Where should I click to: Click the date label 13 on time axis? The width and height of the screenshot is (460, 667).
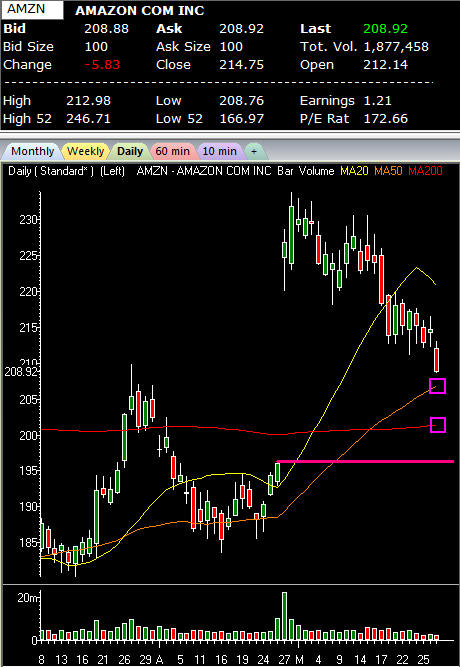[62, 659]
